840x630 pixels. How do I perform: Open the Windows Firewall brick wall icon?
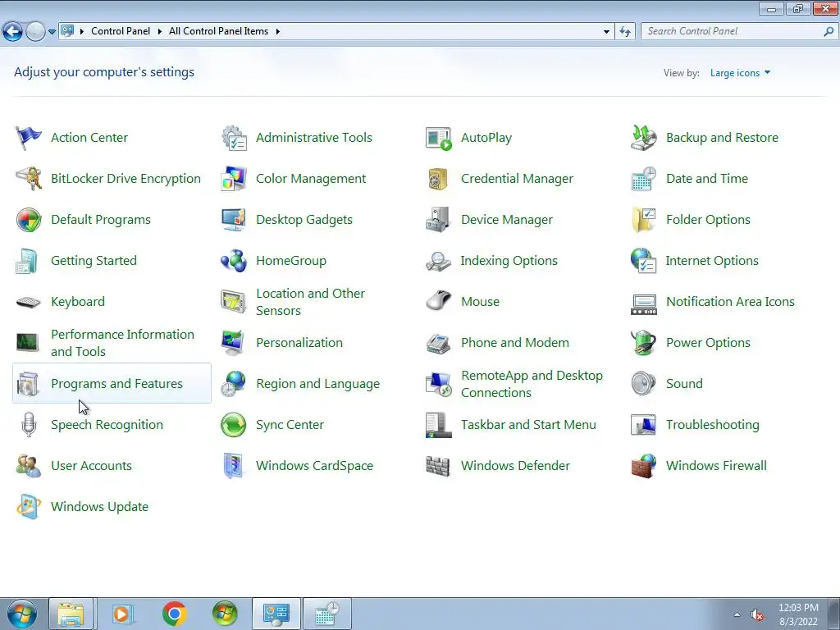644,466
